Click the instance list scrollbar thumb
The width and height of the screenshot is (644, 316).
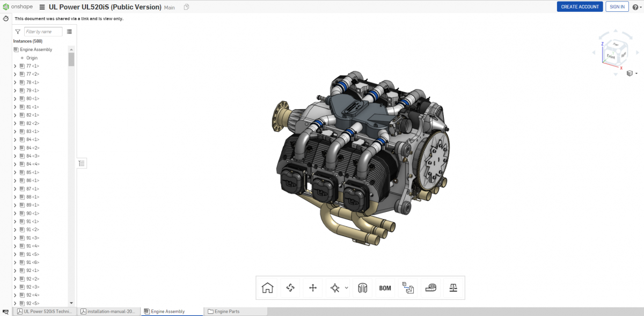click(x=71, y=59)
